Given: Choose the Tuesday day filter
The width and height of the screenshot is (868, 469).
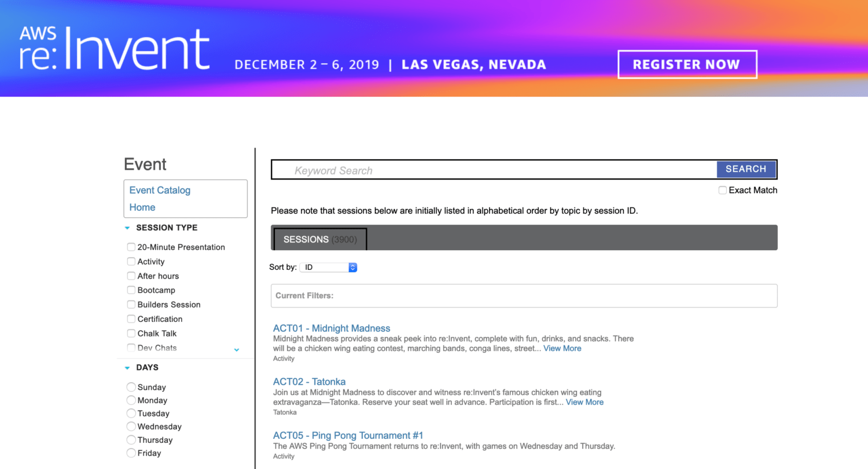Looking at the screenshot, I should [x=131, y=413].
